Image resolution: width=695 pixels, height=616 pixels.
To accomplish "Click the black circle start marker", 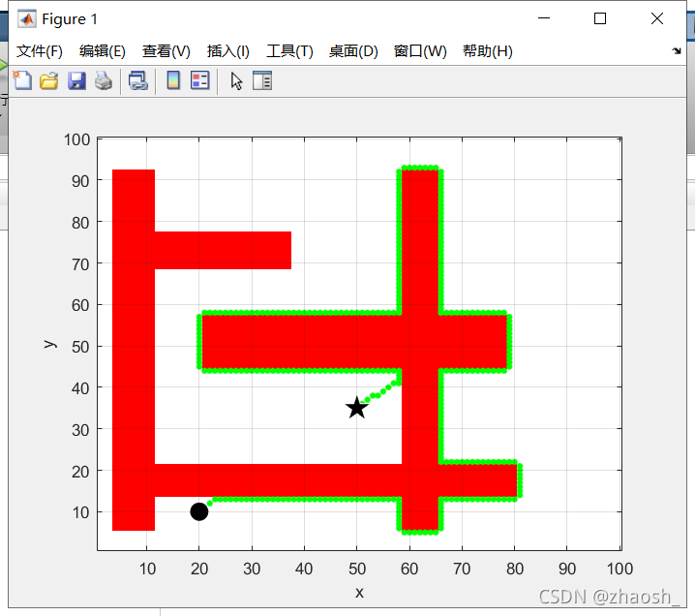I will (199, 511).
